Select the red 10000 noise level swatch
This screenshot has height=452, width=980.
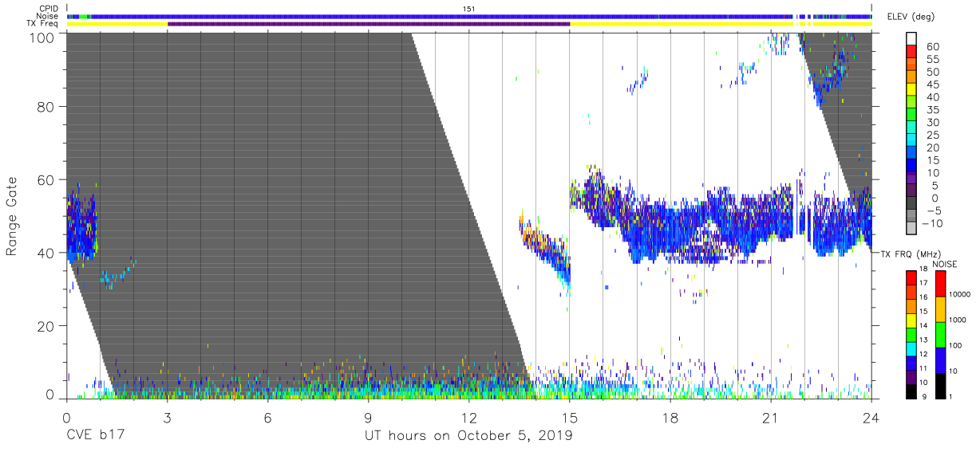click(x=939, y=284)
